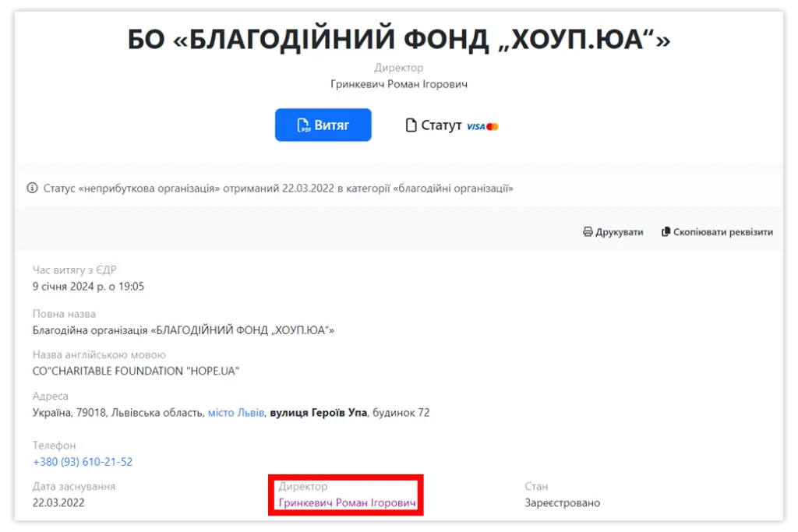Click the вулиця Героїв Упа street text
This screenshot has width=798, height=532.
[x=318, y=412]
